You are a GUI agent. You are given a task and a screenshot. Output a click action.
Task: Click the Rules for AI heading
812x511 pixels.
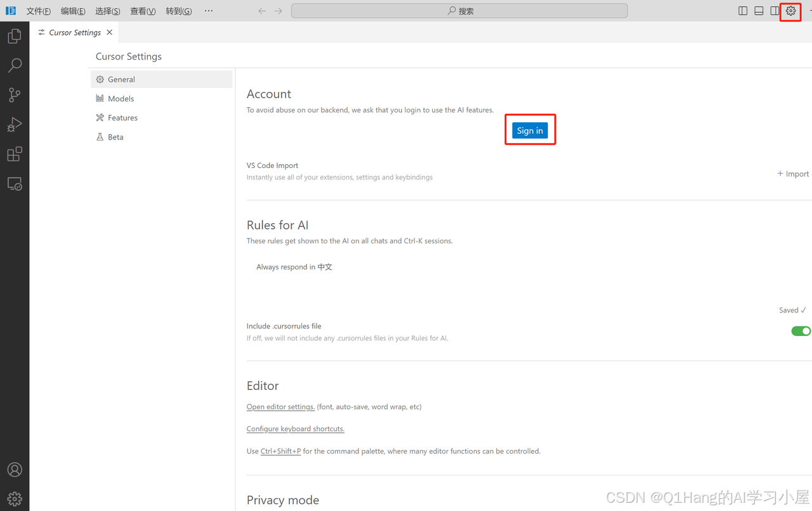pos(278,225)
